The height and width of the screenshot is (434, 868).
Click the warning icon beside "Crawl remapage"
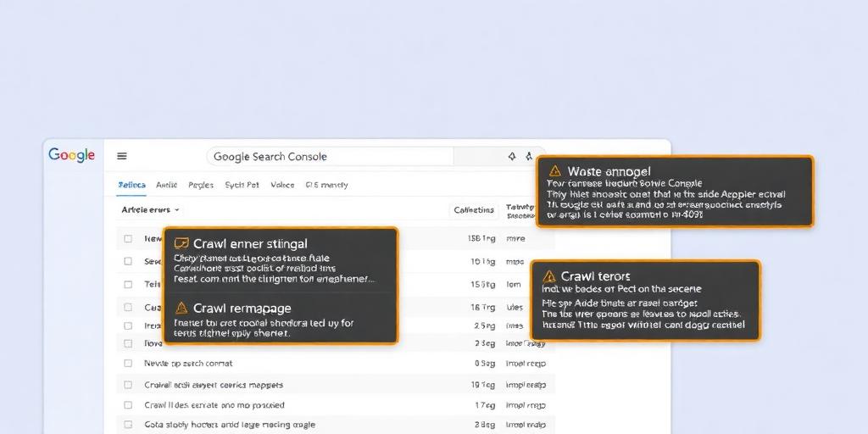pos(181,308)
